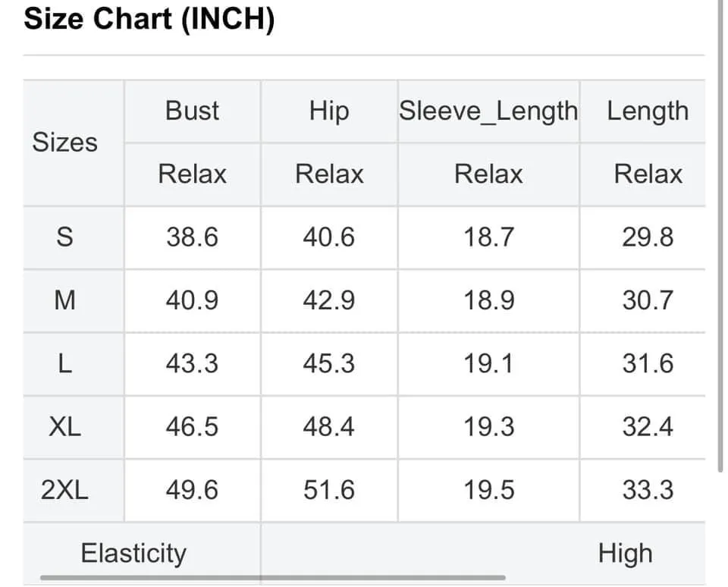Viewport: 728px width, 587px height.
Task: Select the L size row label
Action: tap(64, 363)
